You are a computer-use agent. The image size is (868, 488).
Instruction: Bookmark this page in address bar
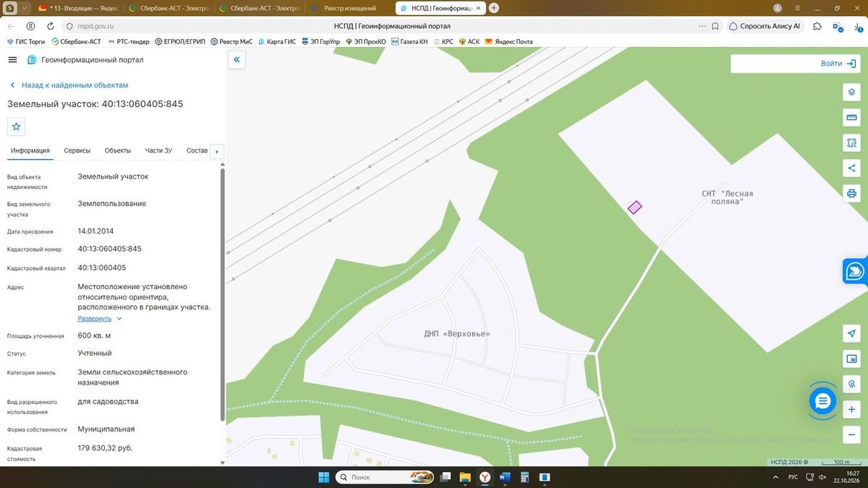[x=715, y=26]
